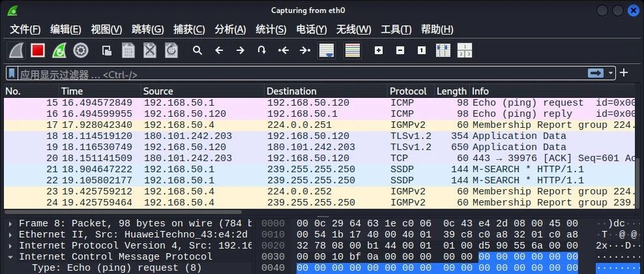Viewport: 644px width, 274px height.
Task: Sort by the Info column header
Action: coord(552,91)
